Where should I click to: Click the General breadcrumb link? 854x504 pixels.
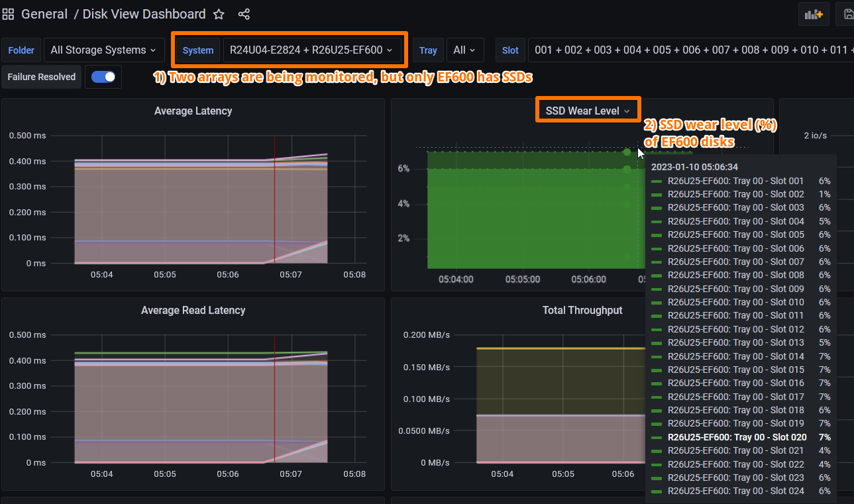(44, 14)
